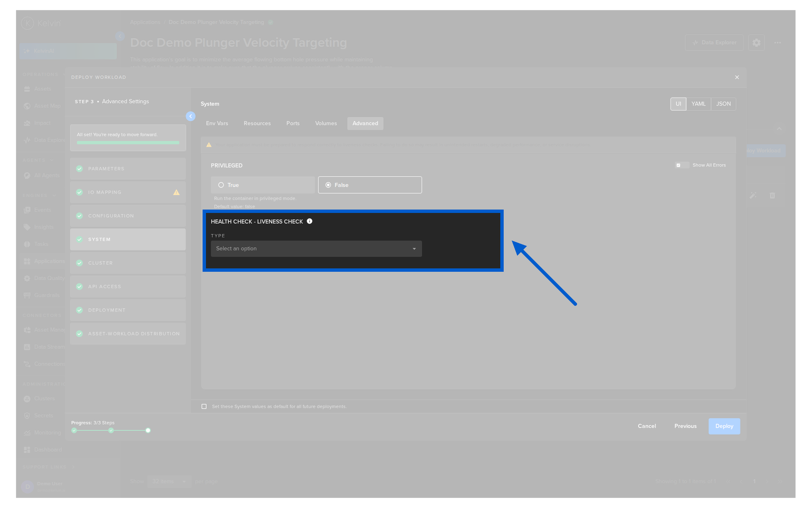Collapse the steps side panel arrow

(191, 116)
